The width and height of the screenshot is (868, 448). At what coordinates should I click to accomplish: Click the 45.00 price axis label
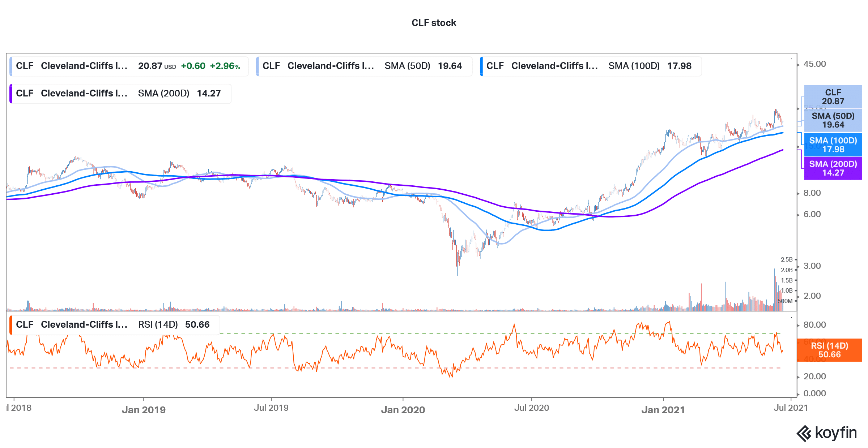point(814,64)
